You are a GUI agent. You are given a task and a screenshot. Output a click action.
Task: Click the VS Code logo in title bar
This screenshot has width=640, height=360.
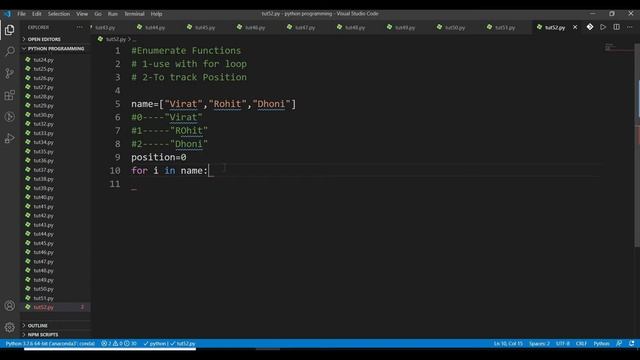[x=7, y=14]
